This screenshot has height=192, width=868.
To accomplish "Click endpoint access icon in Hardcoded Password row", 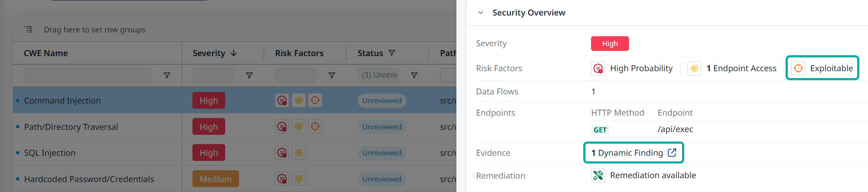I will pos(299,179).
